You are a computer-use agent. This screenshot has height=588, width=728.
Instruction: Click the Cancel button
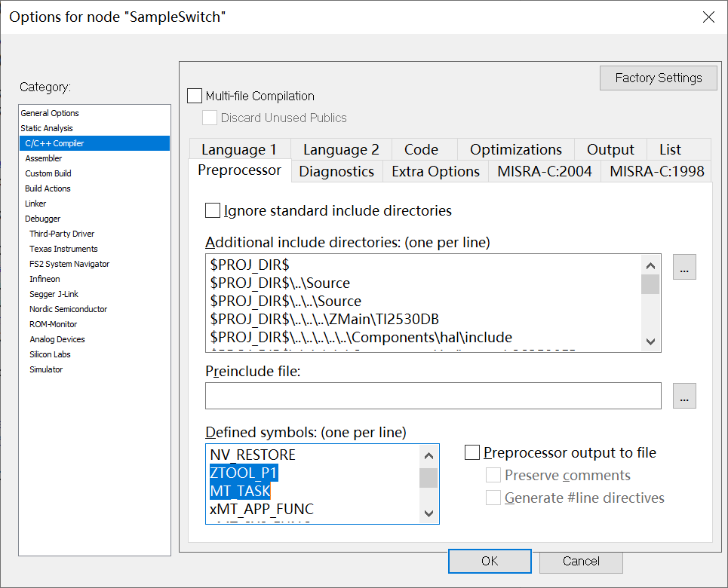coord(581,561)
